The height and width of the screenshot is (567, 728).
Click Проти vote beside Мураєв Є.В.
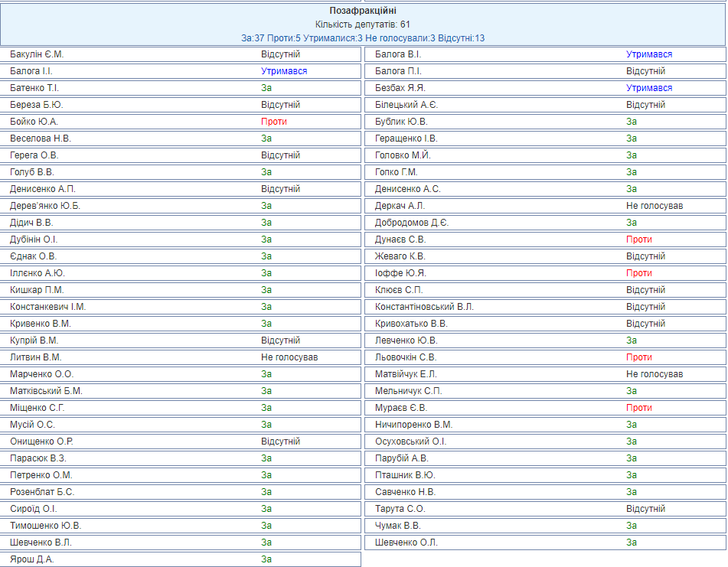(638, 408)
